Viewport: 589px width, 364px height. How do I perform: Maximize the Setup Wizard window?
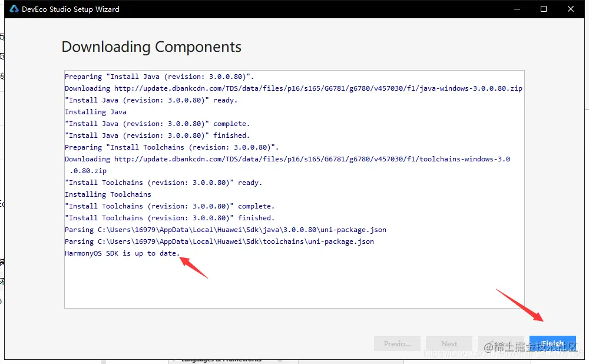pos(544,9)
